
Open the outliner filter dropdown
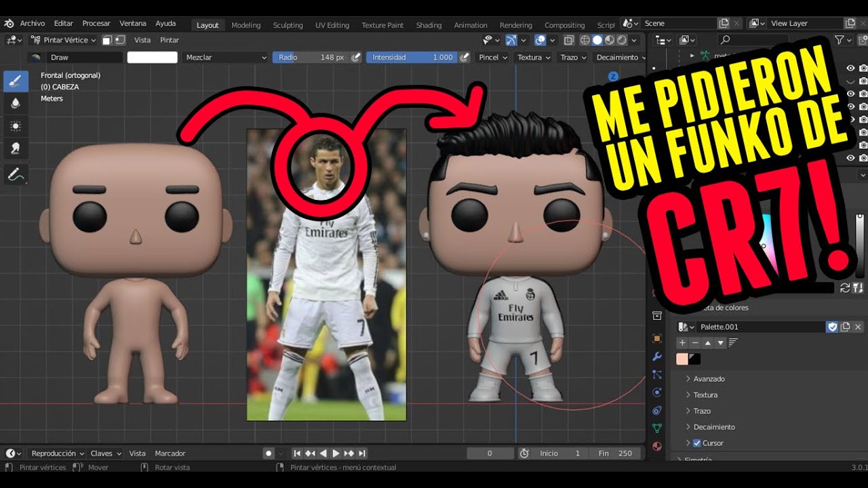(843, 40)
